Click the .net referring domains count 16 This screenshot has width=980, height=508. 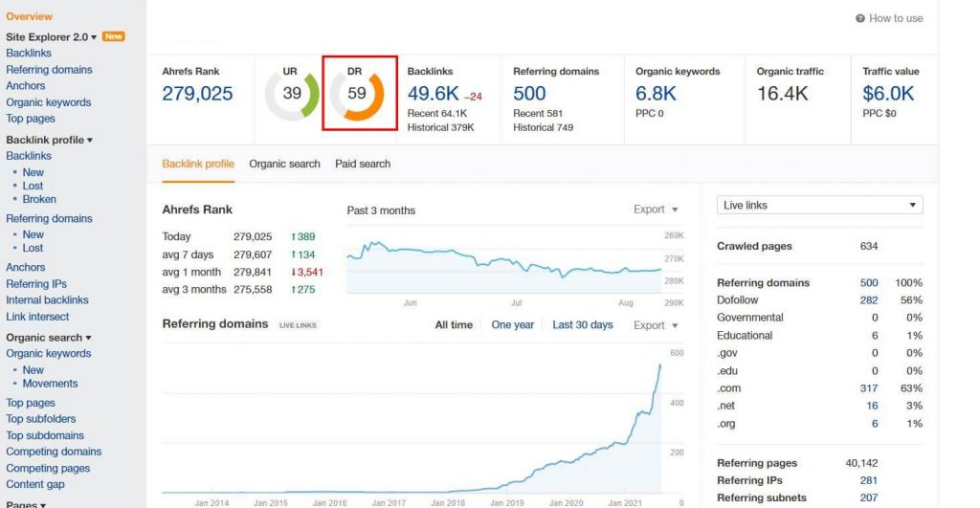tap(872, 407)
